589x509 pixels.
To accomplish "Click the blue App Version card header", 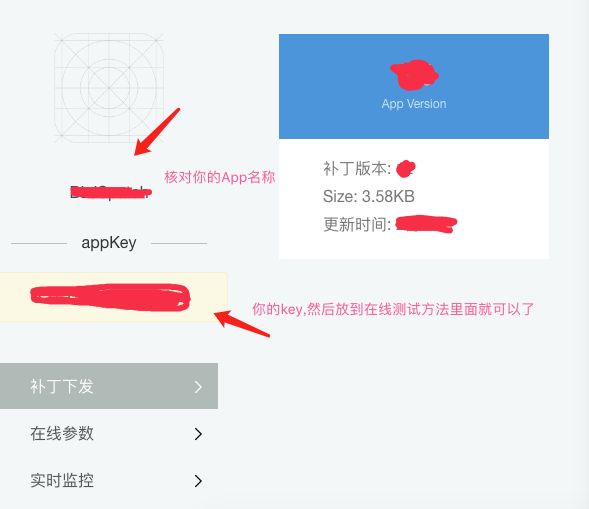I will (x=414, y=86).
